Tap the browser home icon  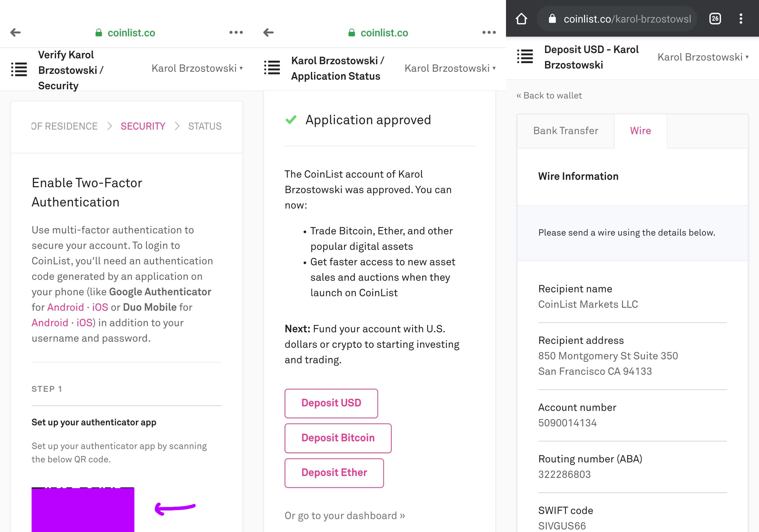521,18
